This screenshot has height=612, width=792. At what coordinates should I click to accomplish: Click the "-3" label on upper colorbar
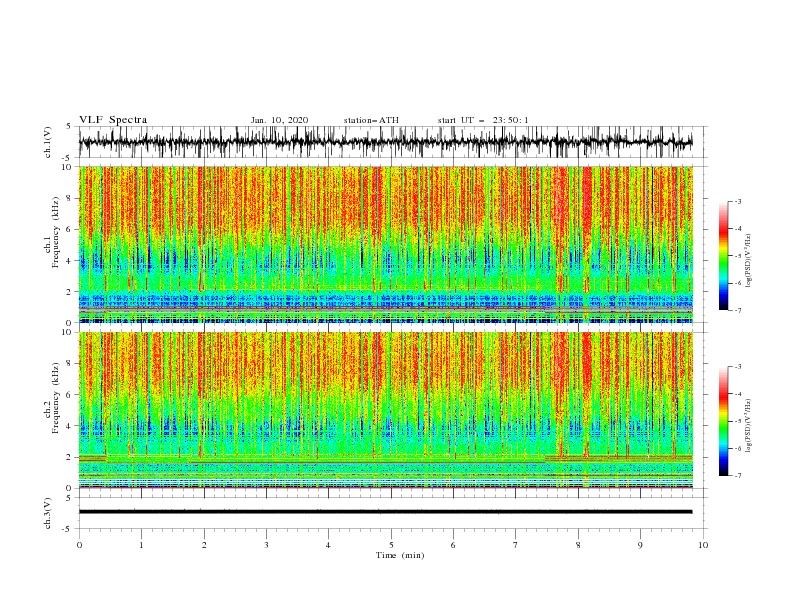click(x=737, y=201)
